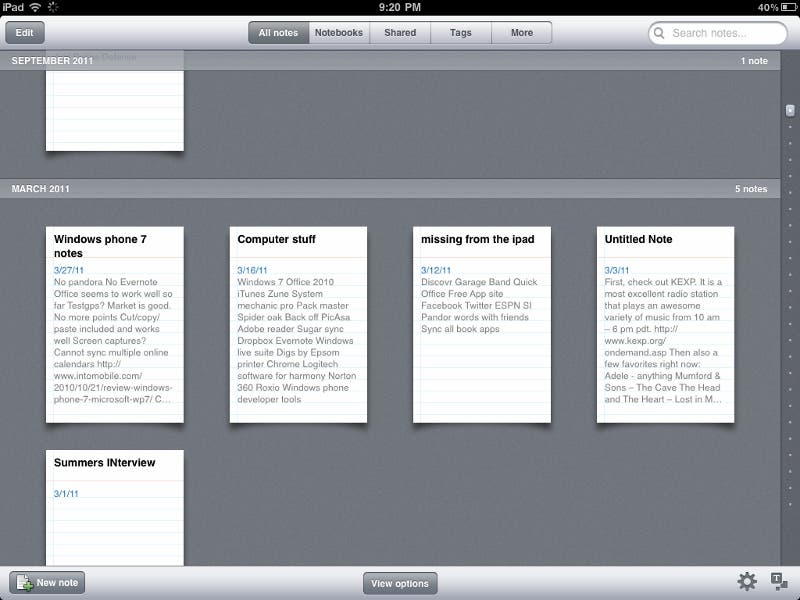Create a note with the New note button
Screen dimensions: 800x600
click(47, 583)
